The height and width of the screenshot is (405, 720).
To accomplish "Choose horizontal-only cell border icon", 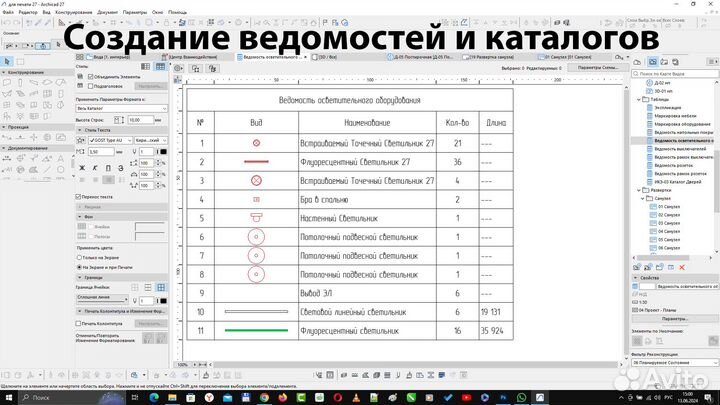I will tap(148, 287).
